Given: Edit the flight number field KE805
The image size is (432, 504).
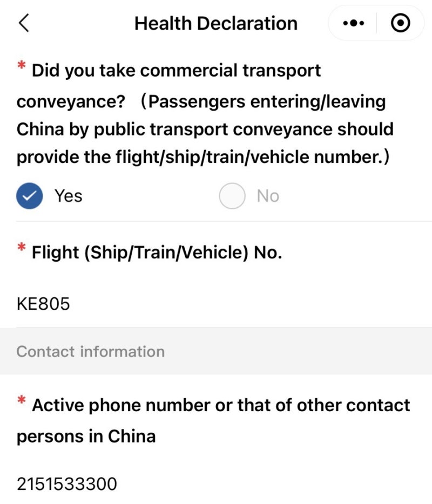Looking at the screenshot, I should 224,304.
